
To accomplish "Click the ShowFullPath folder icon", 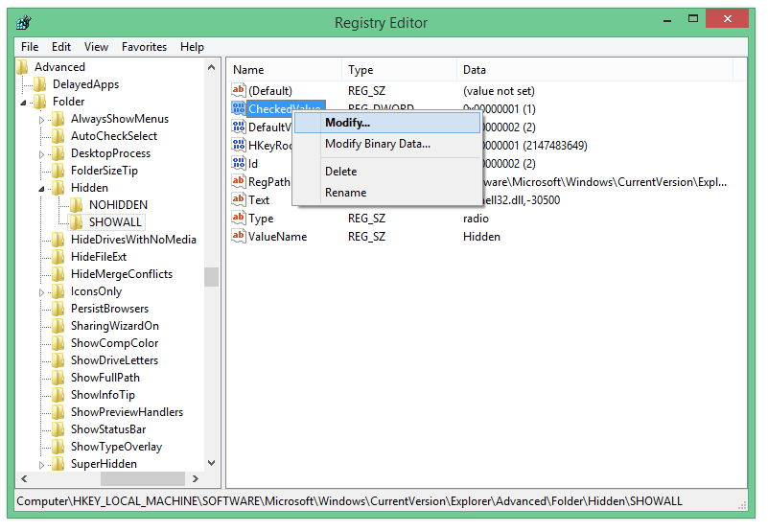I will pyautogui.click(x=58, y=378).
